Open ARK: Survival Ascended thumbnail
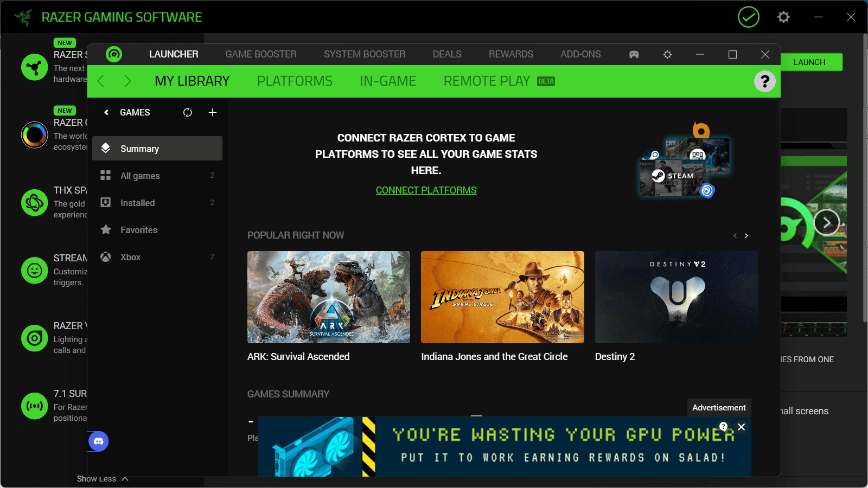The height and width of the screenshot is (488, 868). [x=329, y=297]
